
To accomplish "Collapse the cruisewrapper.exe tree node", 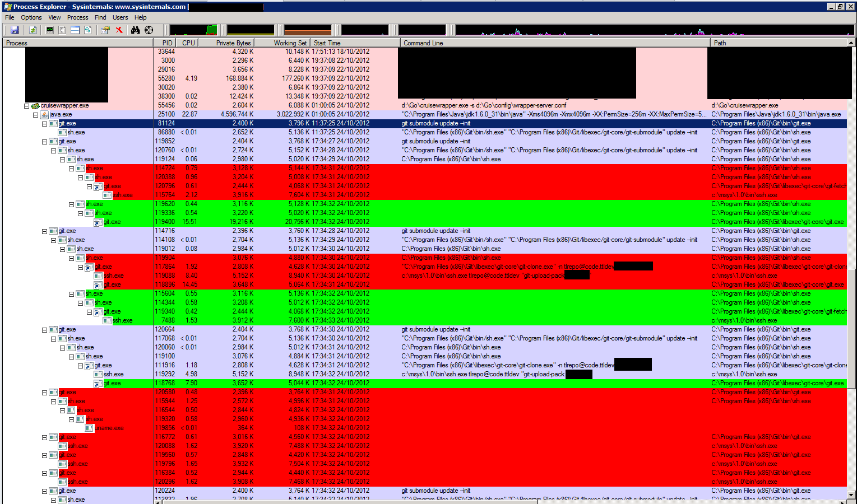I will click(26, 105).
